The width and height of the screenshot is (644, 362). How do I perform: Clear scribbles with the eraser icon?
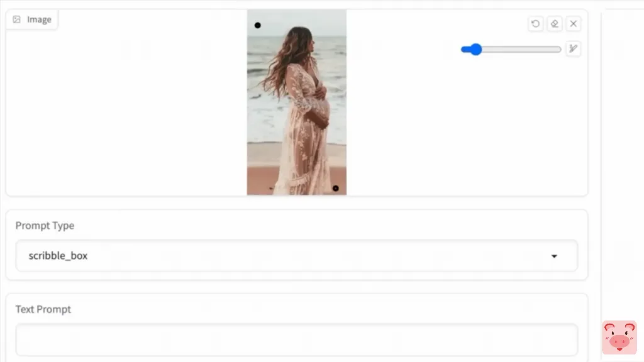[555, 24]
